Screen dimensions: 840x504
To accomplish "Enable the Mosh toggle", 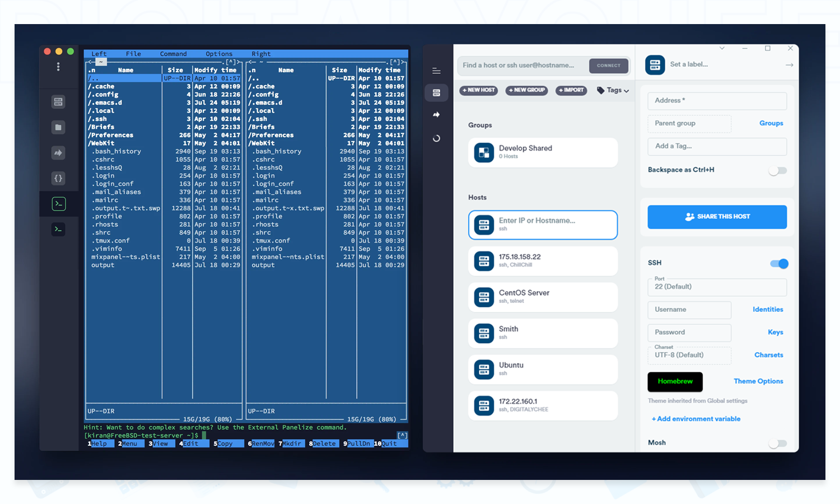I will [x=777, y=444].
